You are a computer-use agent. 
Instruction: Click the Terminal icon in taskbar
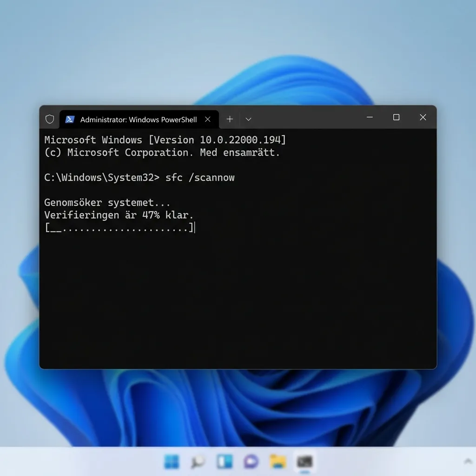(304, 462)
